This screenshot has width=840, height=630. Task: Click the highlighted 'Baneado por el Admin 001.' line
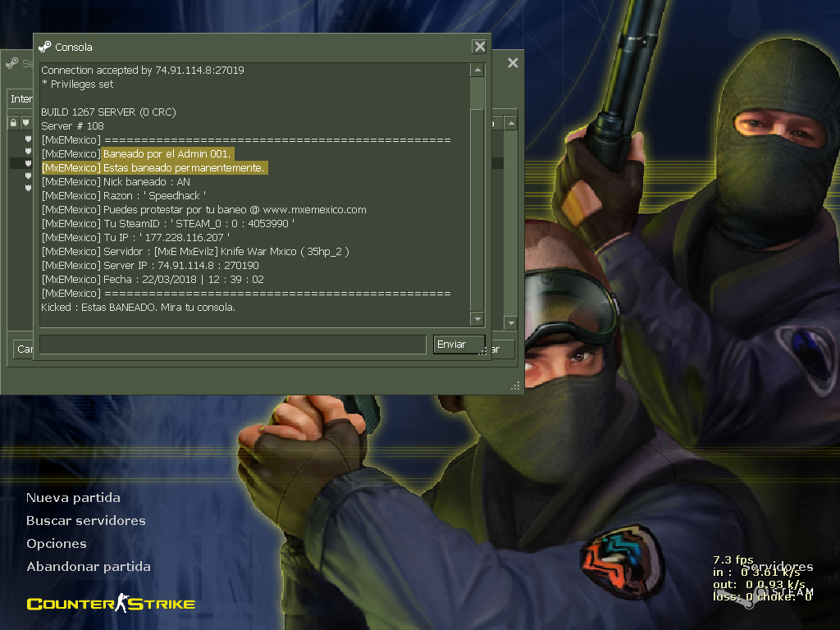[x=167, y=153]
